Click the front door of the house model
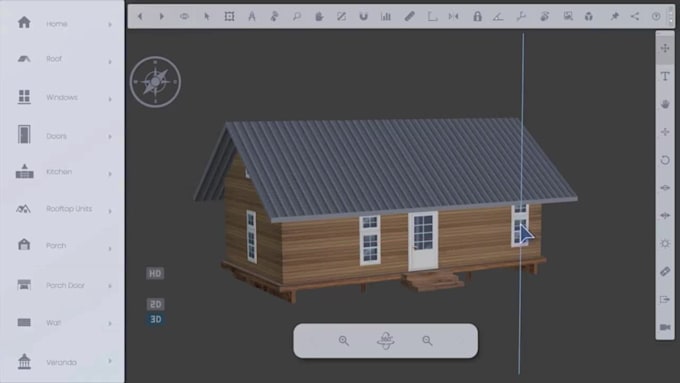 point(423,241)
